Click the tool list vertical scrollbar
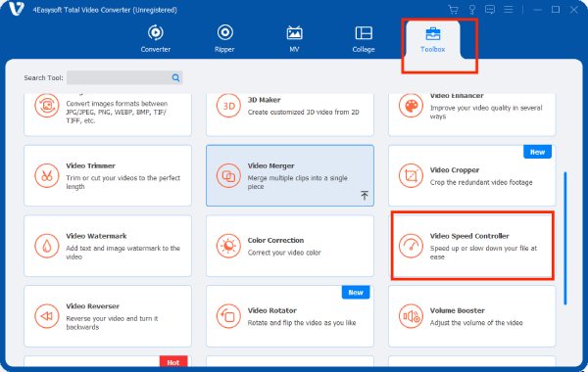 tap(565, 238)
